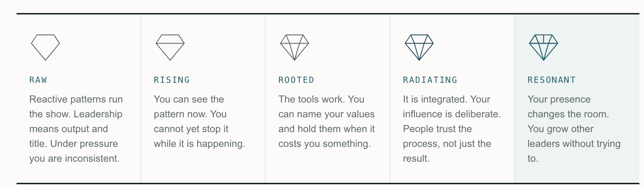Click the detailed diamond icon above RESONANT
This screenshot has width=644, height=186.
point(544,47)
